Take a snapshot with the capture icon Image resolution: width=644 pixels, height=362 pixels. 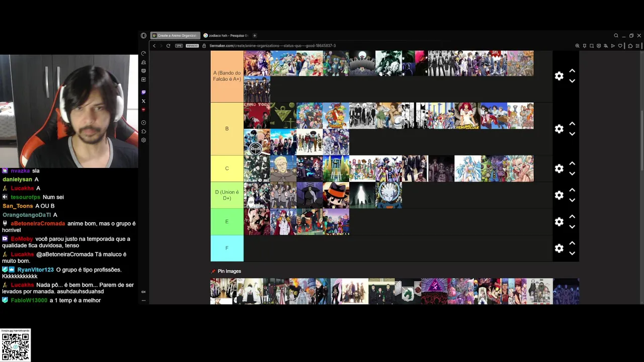tap(592, 46)
